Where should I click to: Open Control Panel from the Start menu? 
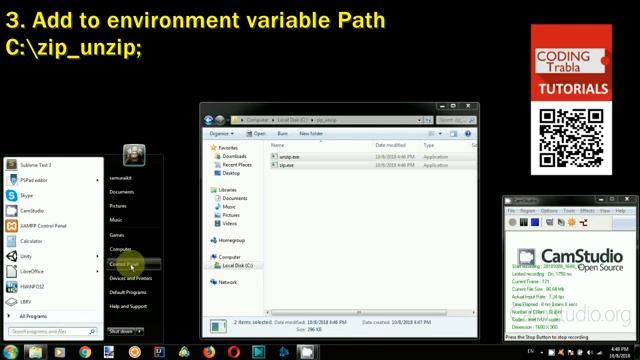tap(134, 264)
